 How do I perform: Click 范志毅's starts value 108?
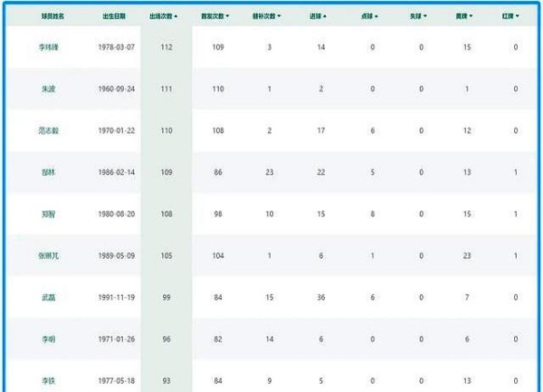tap(218, 130)
